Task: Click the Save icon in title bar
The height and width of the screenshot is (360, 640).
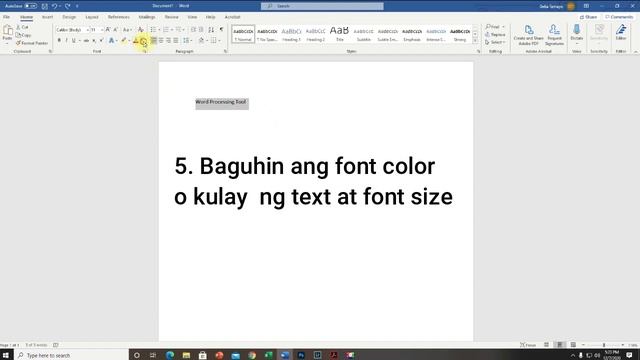Action: point(44,6)
